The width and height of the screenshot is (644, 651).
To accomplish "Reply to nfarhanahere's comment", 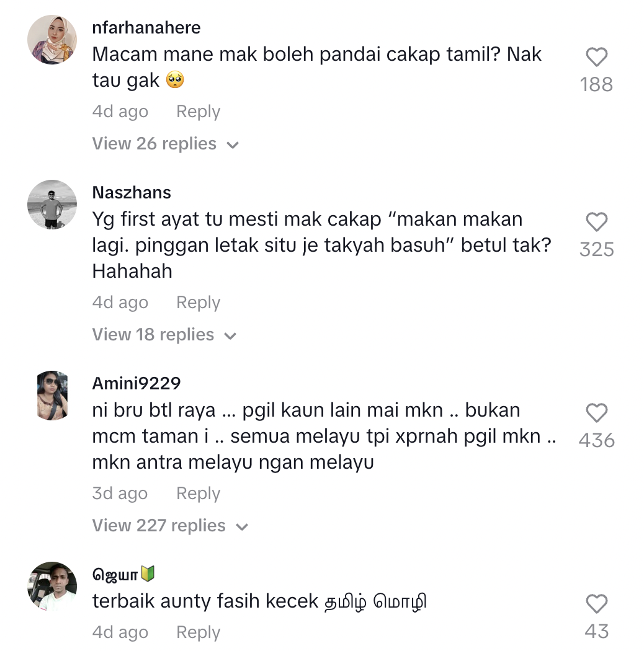I will (x=198, y=112).
